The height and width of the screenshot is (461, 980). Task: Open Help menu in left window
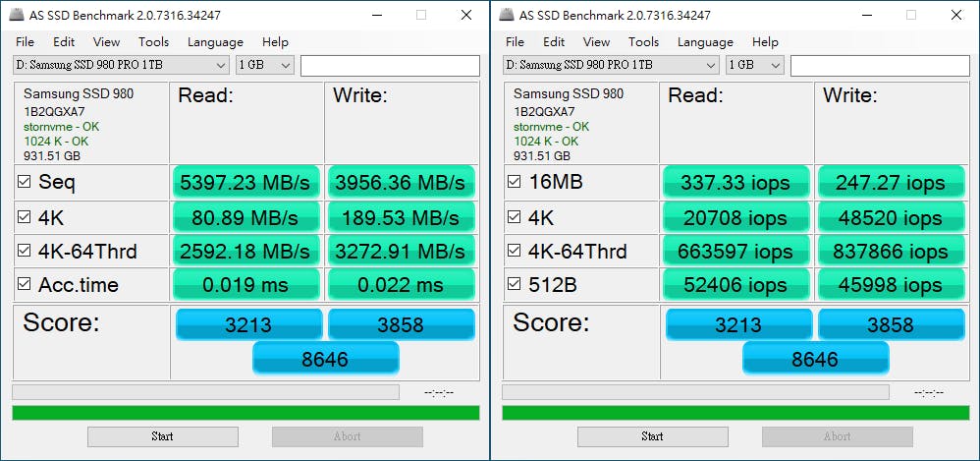(275, 42)
